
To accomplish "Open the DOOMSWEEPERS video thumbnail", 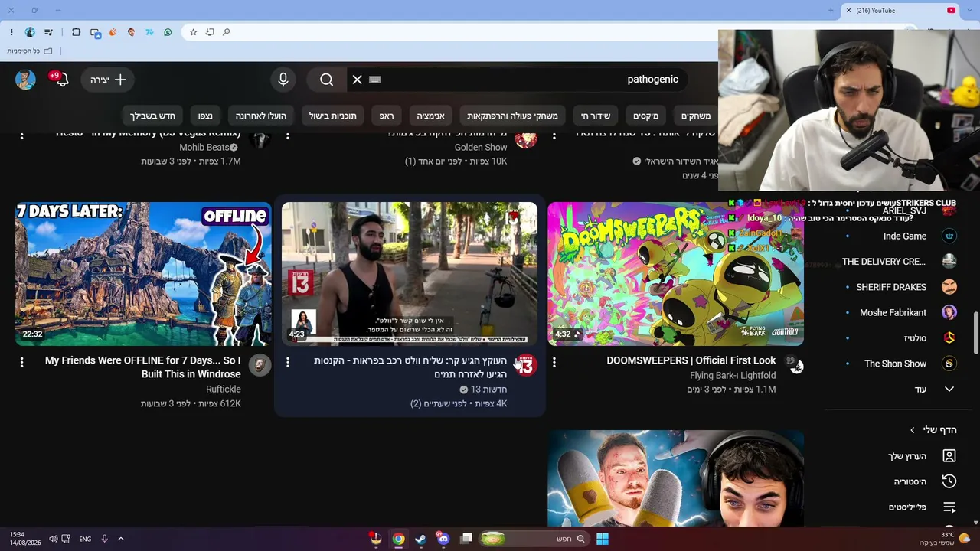I will tap(676, 274).
